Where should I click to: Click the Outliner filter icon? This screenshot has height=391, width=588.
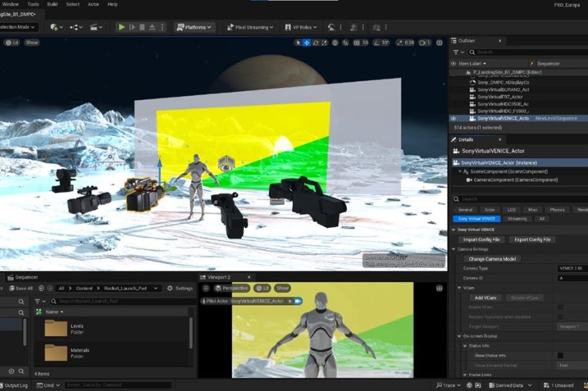[x=457, y=52]
